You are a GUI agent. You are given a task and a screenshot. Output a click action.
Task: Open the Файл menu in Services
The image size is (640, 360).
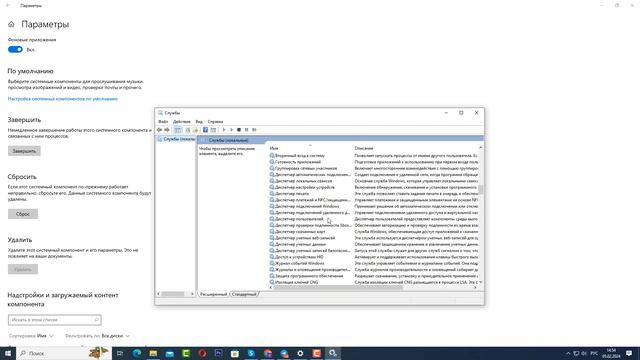[x=163, y=122]
